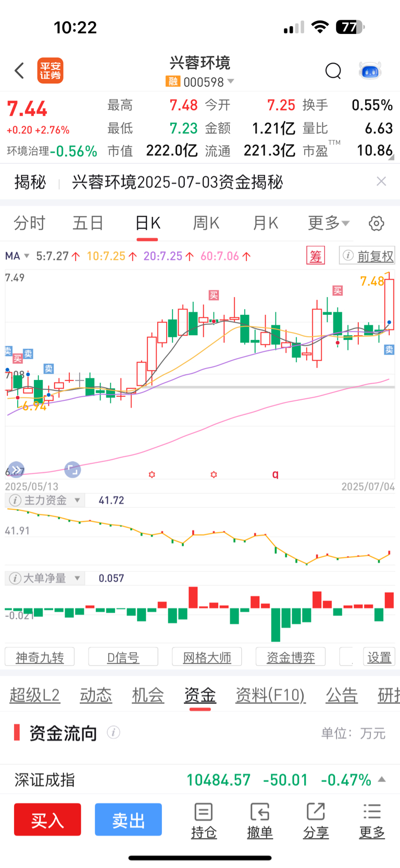Select 神奇九转 indicator button
The image size is (400, 868).
[x=40, y=657]
